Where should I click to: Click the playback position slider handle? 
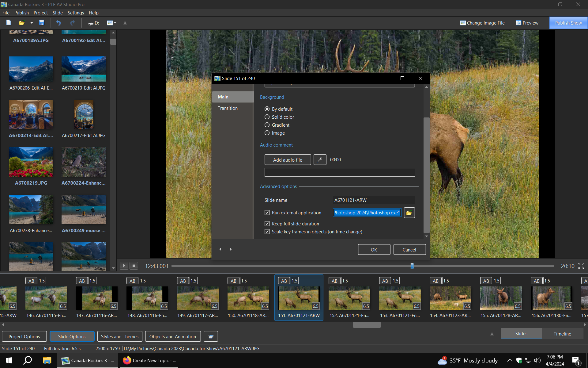pos(412,266)
